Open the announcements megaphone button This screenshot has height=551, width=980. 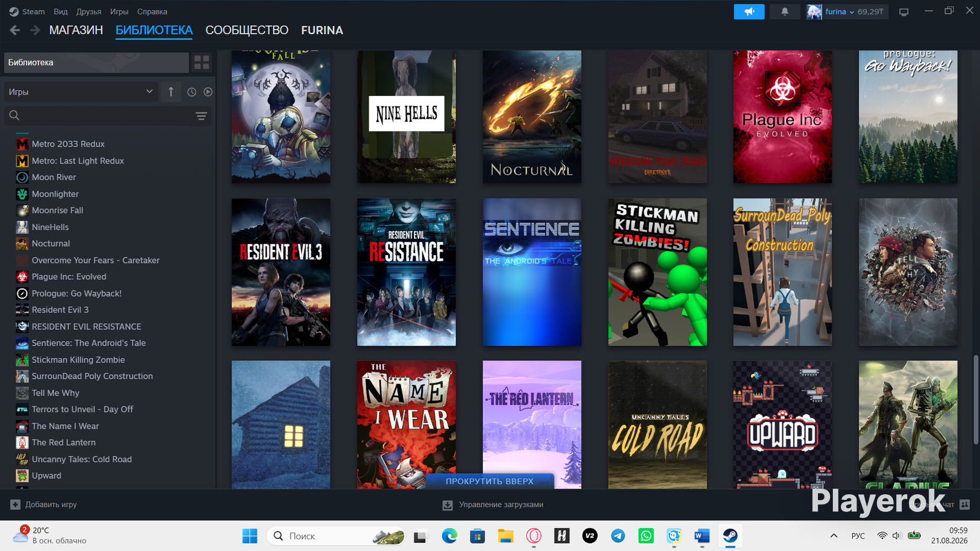[x=749, y=12]
